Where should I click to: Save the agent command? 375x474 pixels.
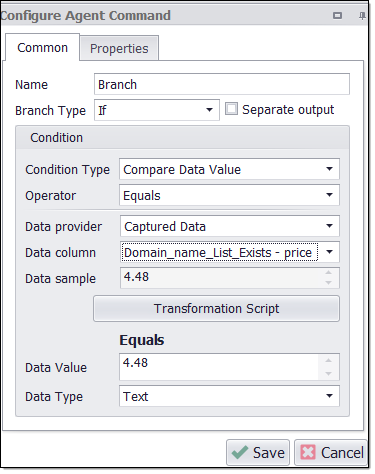tap(258, 453)
